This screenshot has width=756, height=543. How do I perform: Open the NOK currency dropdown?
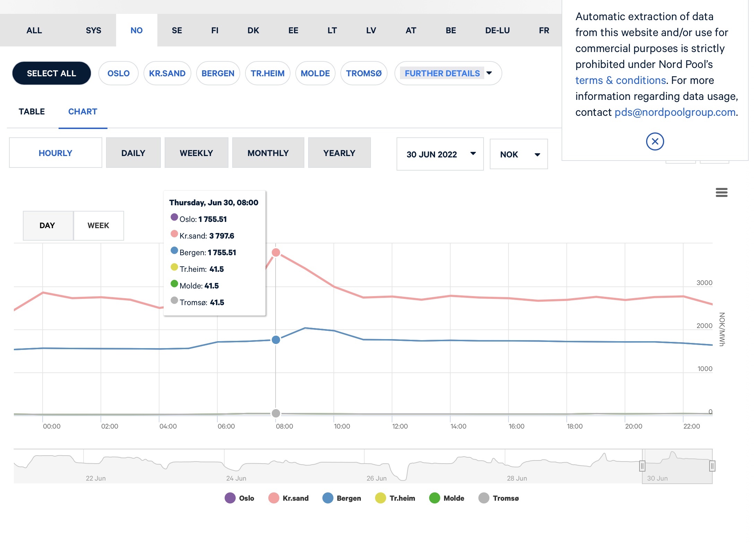519,154
